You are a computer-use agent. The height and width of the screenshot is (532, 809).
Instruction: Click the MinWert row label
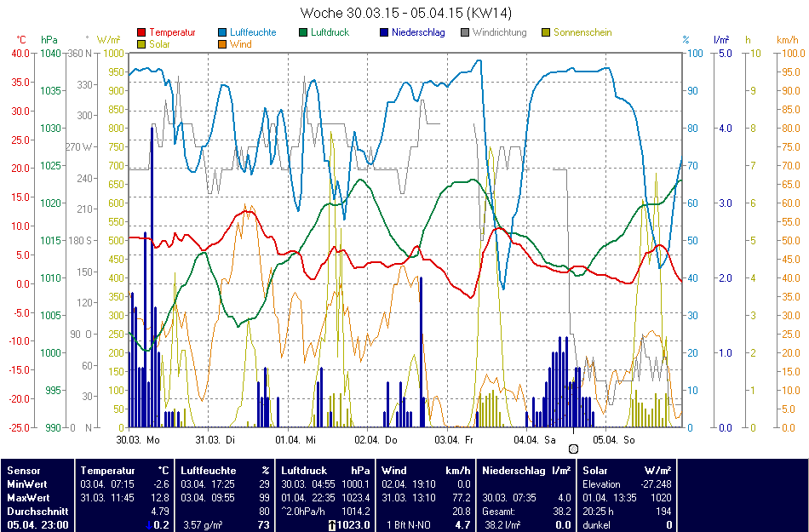(x=27, y=484)
